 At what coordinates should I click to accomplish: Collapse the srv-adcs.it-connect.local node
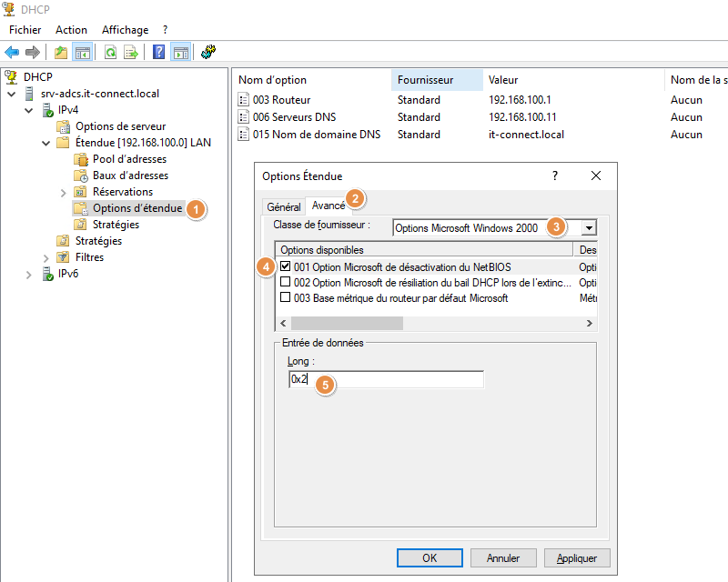(12, 95)
